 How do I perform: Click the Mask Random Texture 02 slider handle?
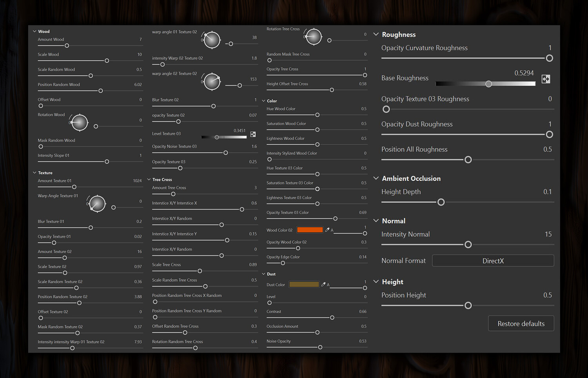click(x=78, y=333)
